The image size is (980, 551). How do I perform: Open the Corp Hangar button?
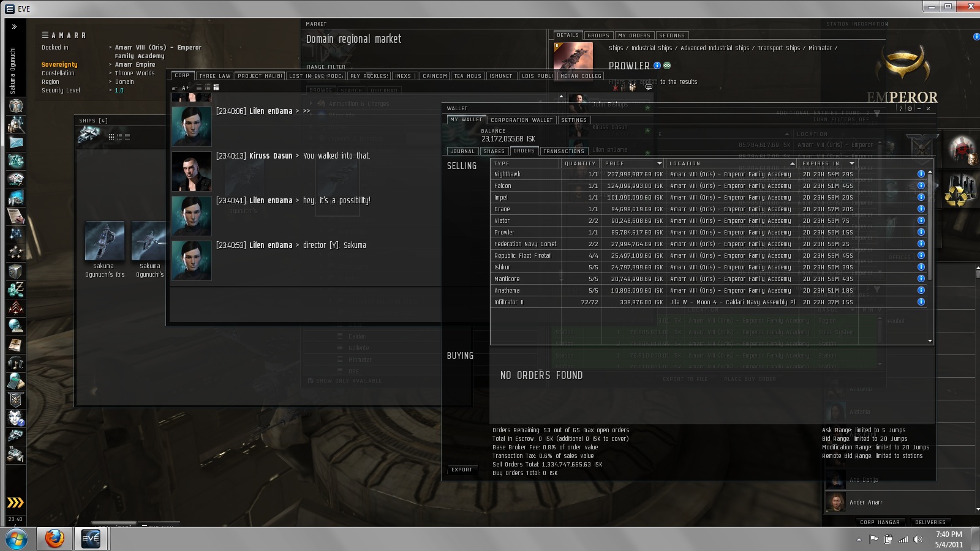[x=880, y=522]
